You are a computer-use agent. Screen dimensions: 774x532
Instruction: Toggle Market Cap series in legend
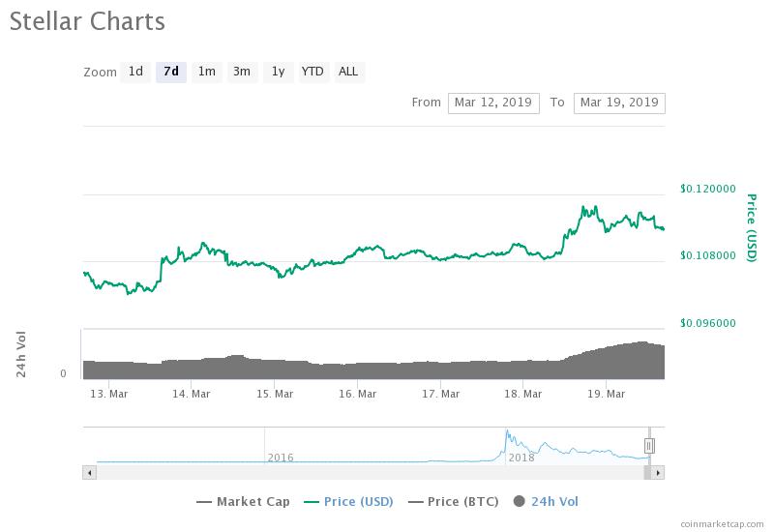coord(243,502)
